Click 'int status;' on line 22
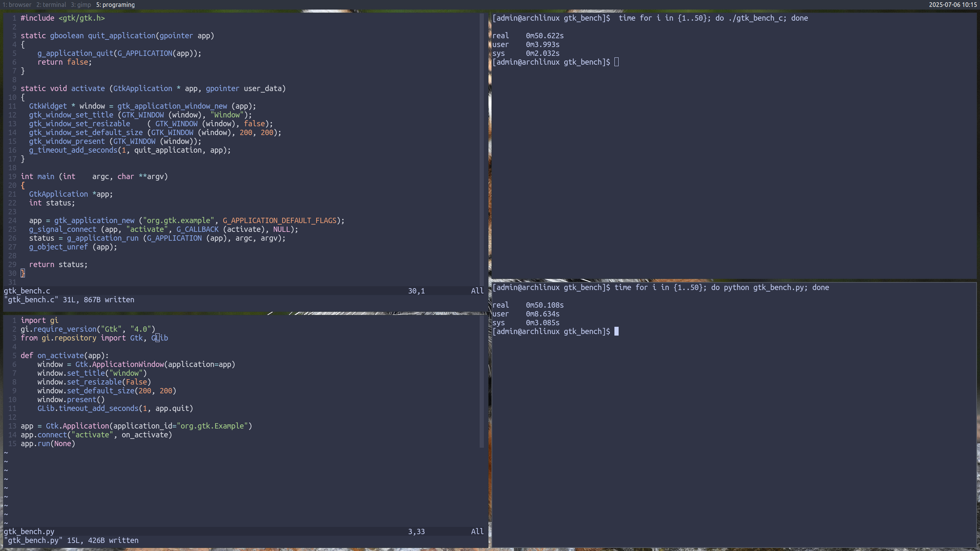Image resolution: width=980 pixels, height=551 pixels. 52,203
